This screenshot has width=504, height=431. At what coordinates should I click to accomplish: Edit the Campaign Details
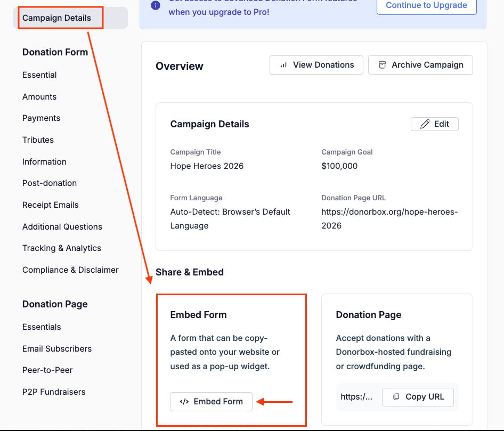pos(435,124)
